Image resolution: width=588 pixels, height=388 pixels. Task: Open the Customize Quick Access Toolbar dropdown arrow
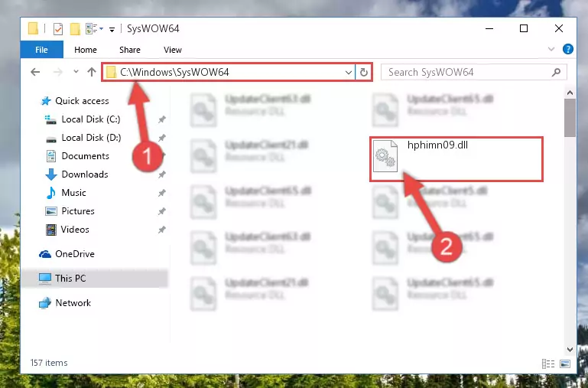(112, 29)
